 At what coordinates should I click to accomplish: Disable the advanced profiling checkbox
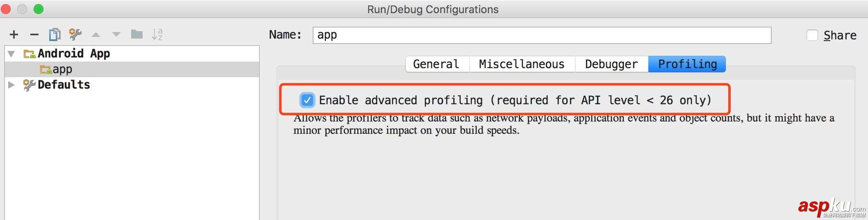coord(307,100)
